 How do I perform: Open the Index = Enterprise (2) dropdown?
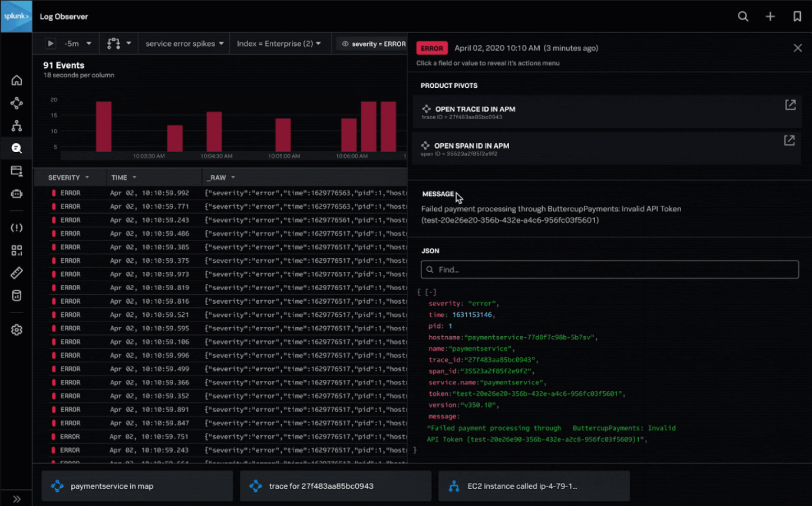click(279, 44)
